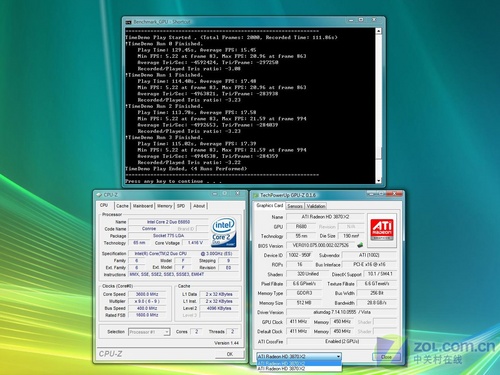Click the OK button in CPU-Z
This screenshot has height=375, width=500.
tap(229, 354)
